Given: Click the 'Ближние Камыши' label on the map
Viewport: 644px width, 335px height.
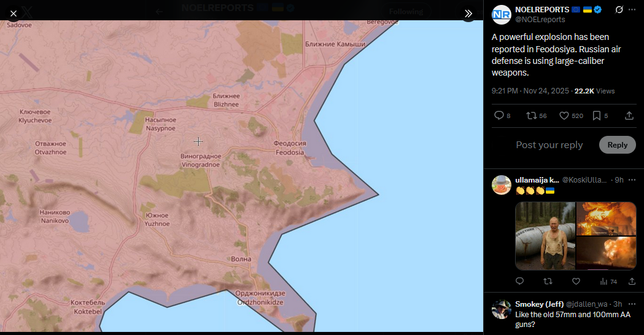Looking at the screenshot, I should point(335,44).
